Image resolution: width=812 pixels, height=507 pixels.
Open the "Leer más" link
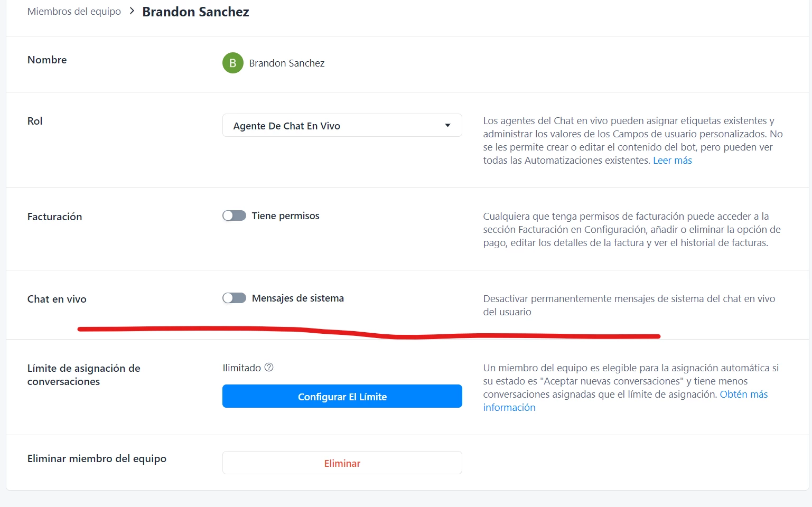pyautogui.click(x=672, y=161)
